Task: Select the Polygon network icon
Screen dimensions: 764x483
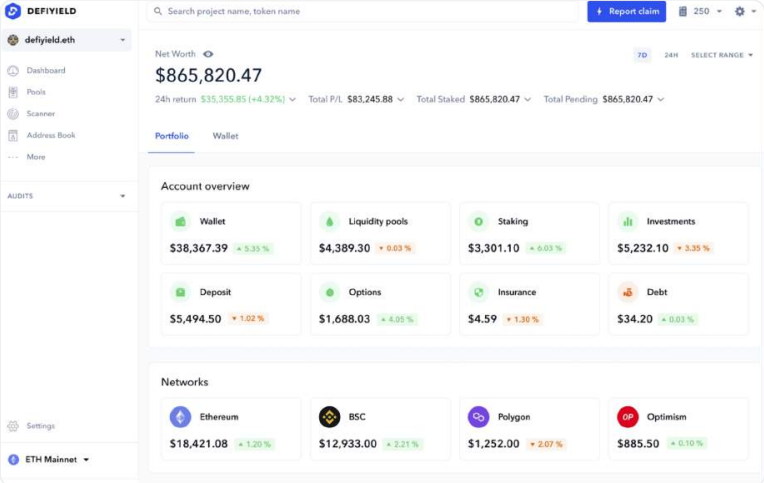Action: [478, 417]
